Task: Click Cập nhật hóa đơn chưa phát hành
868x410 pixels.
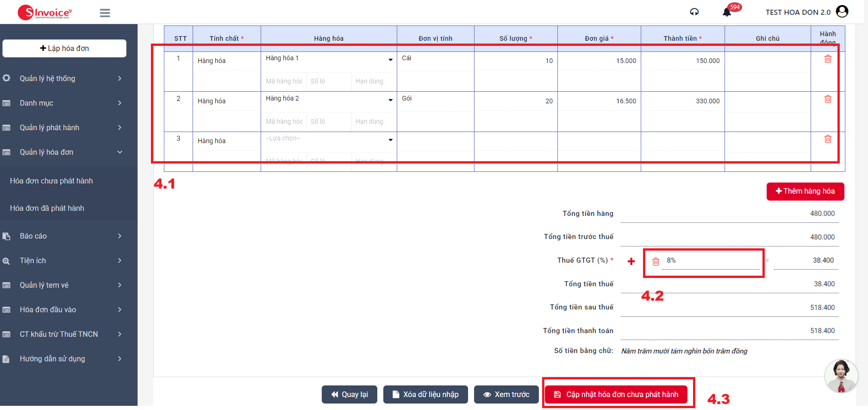Action: click(x=616, y=394)
